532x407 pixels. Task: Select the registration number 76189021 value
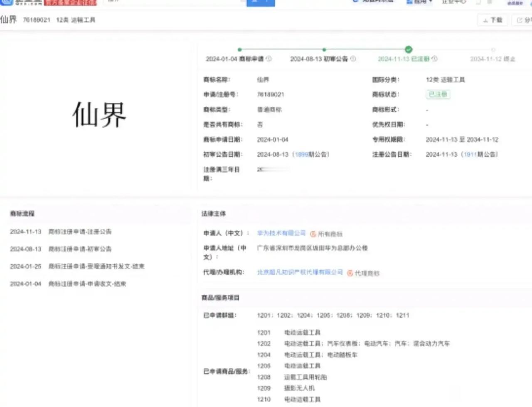[271, 94]
